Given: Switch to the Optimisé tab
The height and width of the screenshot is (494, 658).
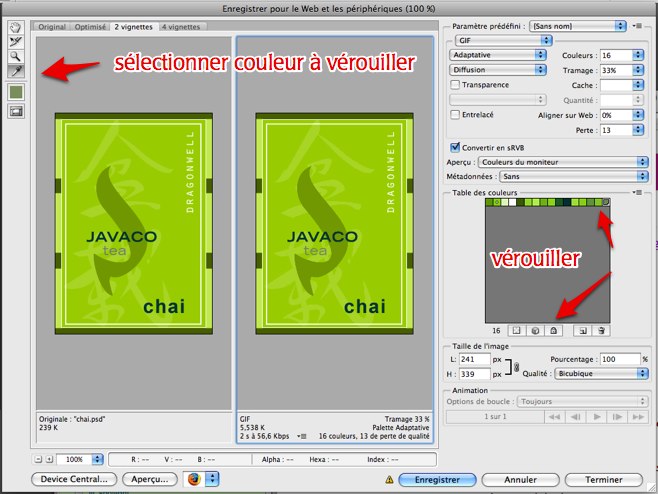Looking at the screenshot, I should (x=90, y=27).
